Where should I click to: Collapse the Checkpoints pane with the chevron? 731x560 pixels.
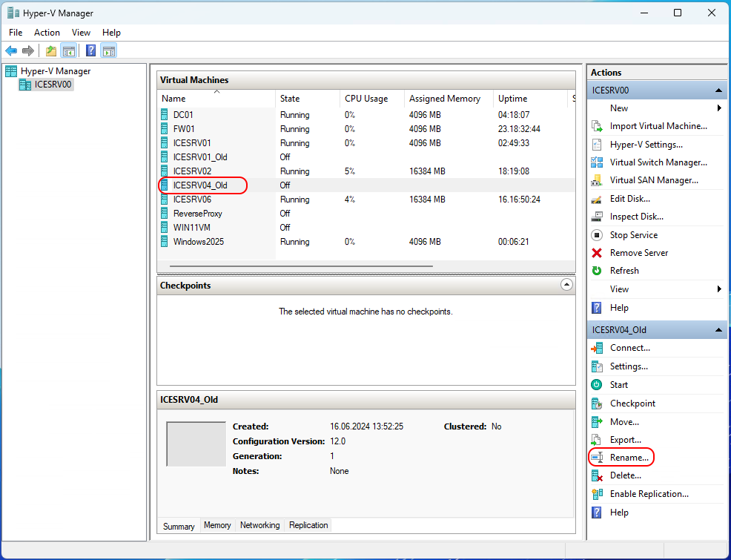tap(566, 284)
